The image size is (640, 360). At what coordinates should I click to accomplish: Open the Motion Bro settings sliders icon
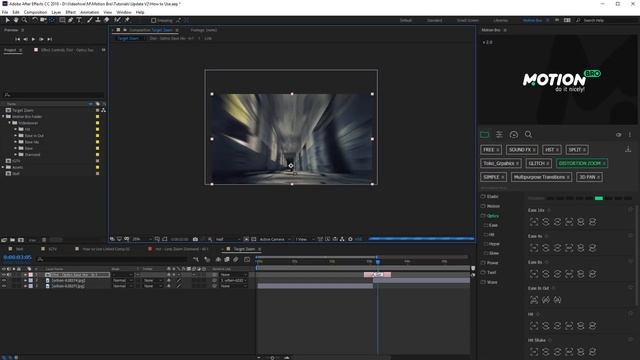pyautogui.click(x=499, y=134)
